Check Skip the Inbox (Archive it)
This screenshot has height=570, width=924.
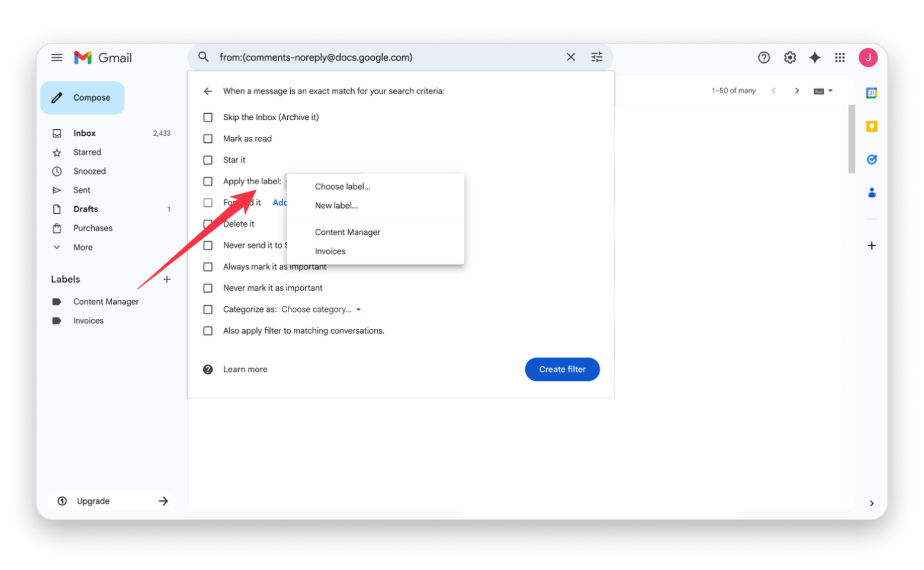click(208, 117)
